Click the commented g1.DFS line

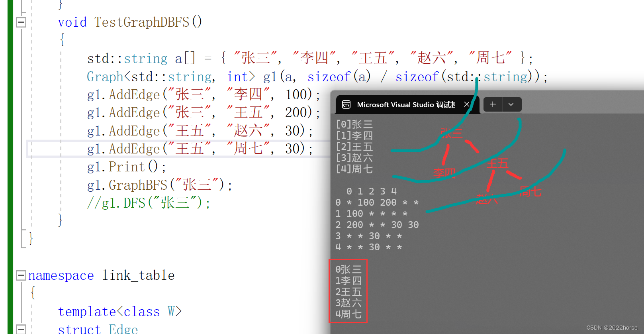(149, 203)
